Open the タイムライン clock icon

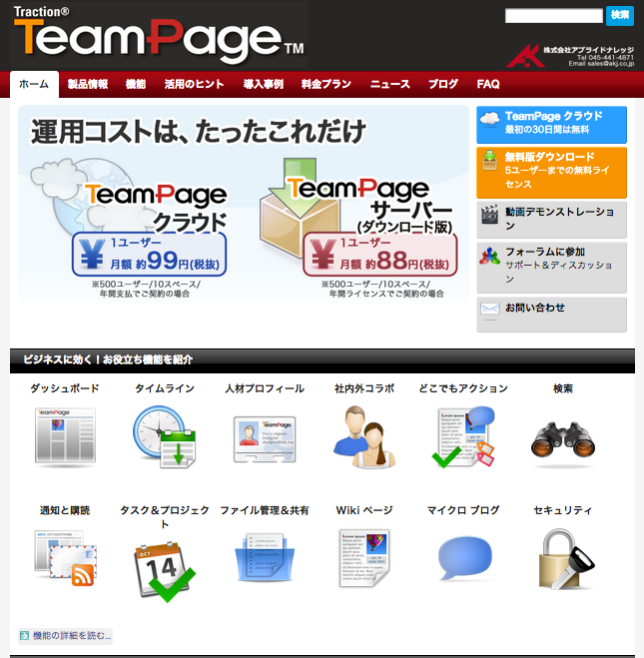pos(164,438)
